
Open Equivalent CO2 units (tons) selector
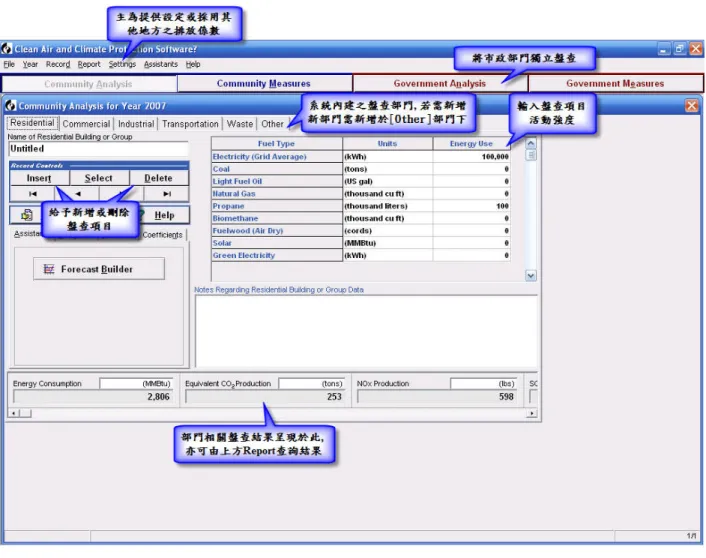312,384
